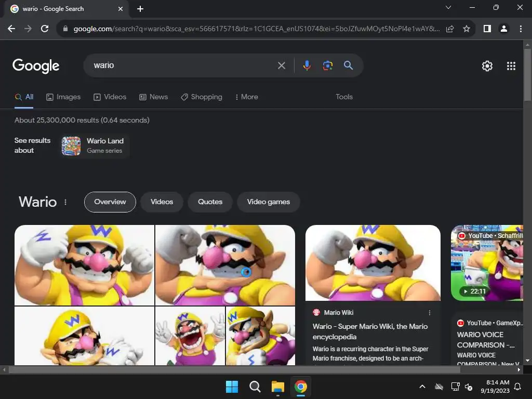
Task: Switch to the Images tab
Action: point(63,97)
